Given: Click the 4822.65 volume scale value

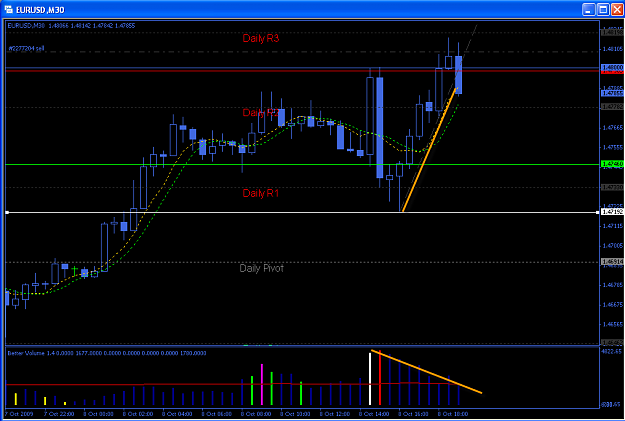Looking at the screenshot, I should [612, 351].
